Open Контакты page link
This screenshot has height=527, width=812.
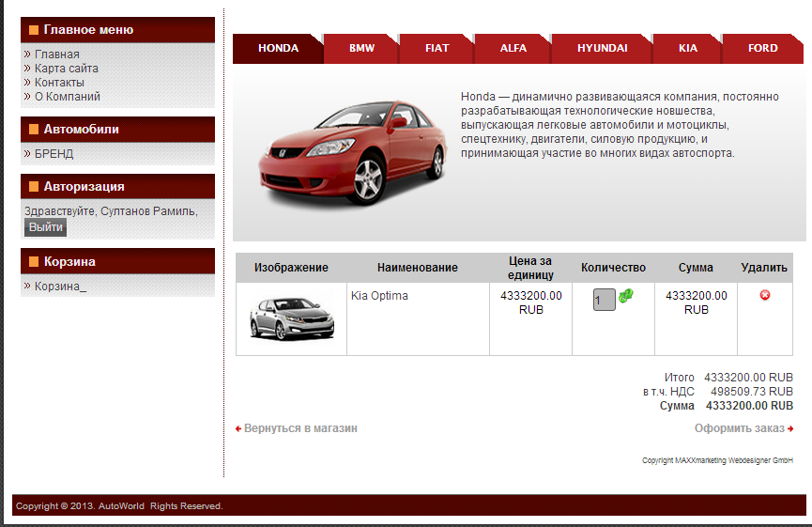click(59, 83)
